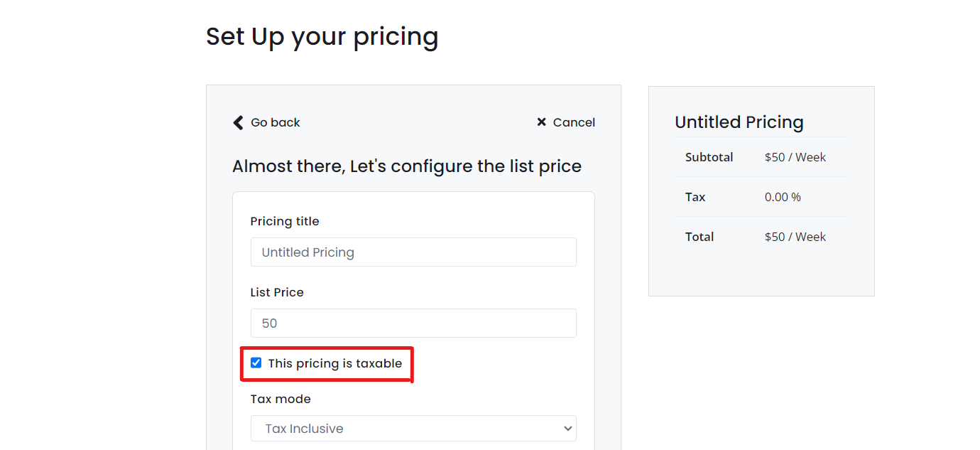Image resolution: width=980 pixels, height=450 pixels.
Task: Click the Go back link
Action: point(274,122)
